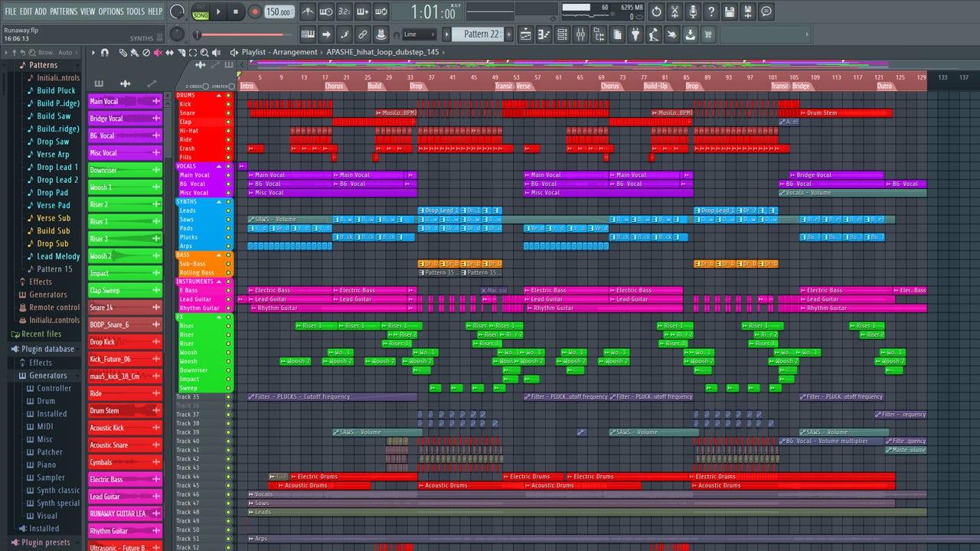
Task: Select Main Vocal in the picker panel
Action: [126, 102]
